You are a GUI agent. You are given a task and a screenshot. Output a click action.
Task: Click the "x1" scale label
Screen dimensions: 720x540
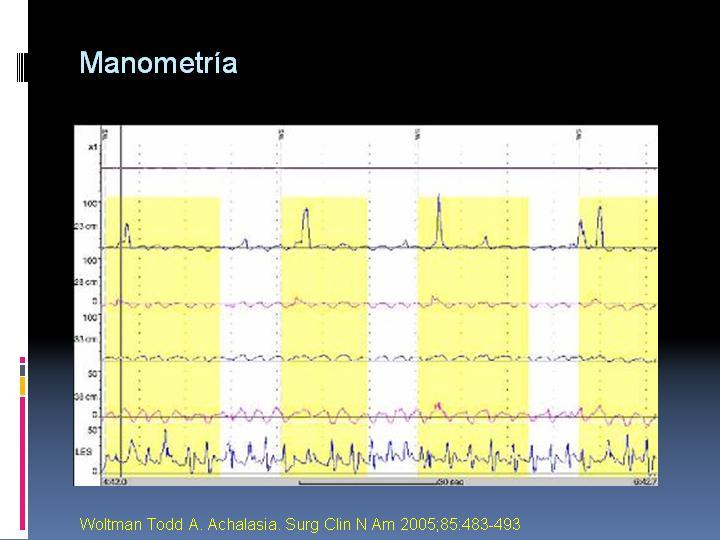(x=93, y=147)
